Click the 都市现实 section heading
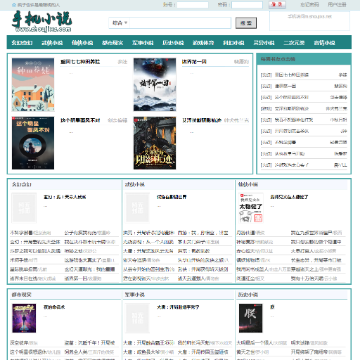This screenshot has width=360, height=360. 21,295
